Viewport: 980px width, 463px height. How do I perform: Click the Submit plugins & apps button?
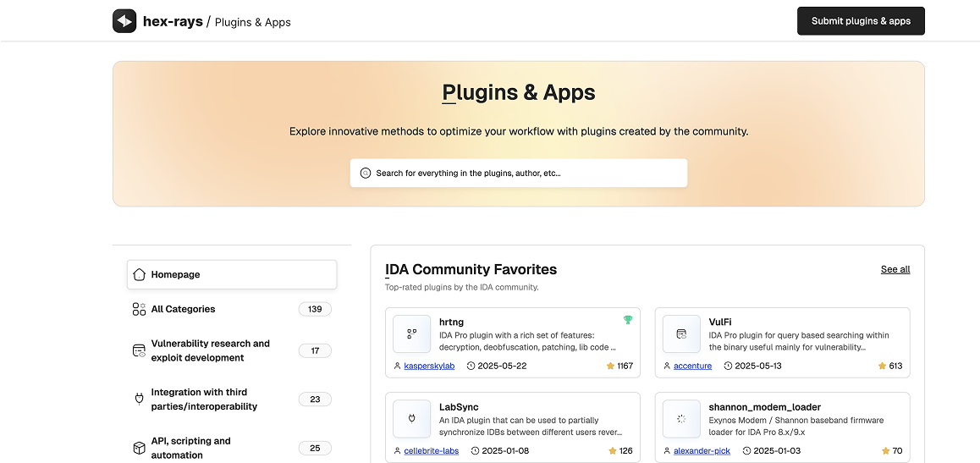861,21
